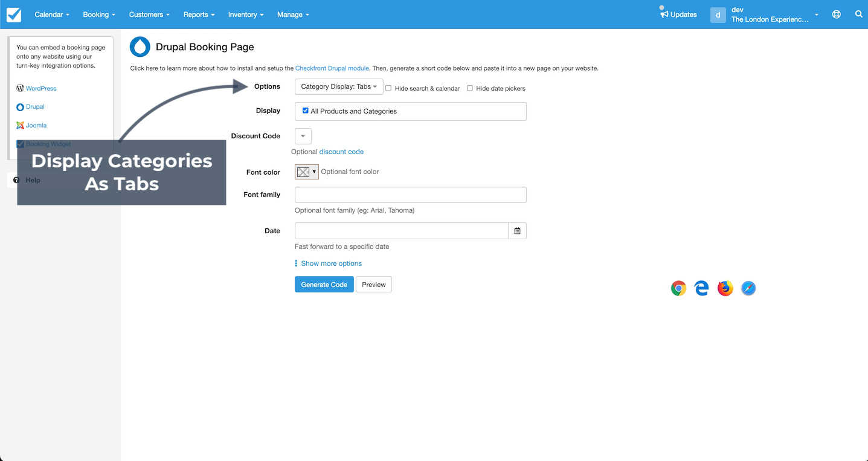Click the Drupal icon in sidebar
Image resolution: width=868 pixels, height=461 pixels.
20,107
